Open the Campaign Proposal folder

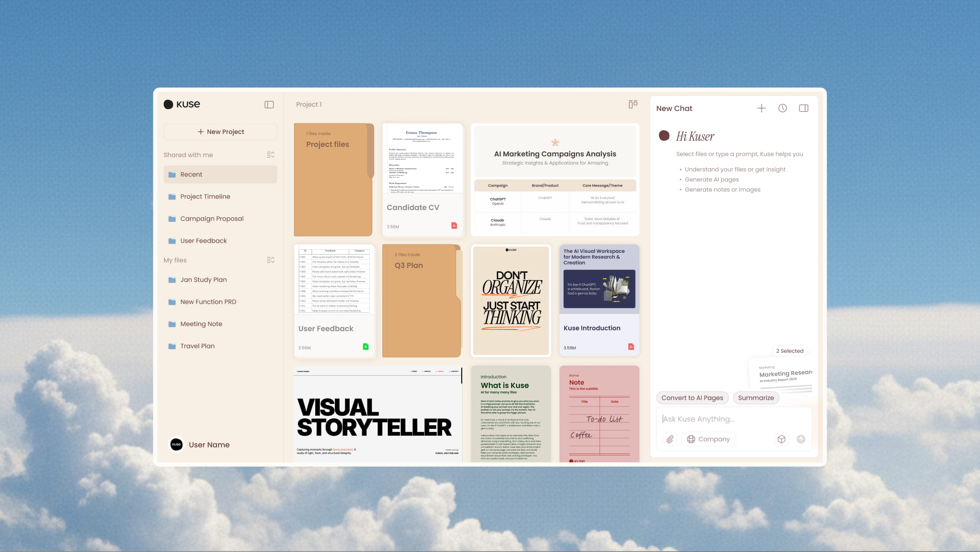[x=212, y=219]
